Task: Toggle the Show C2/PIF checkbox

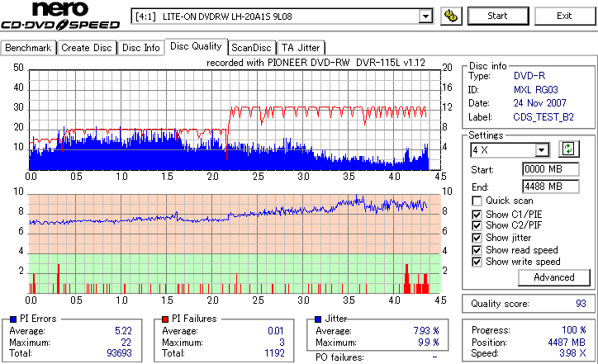Action: tap(477, 225)
